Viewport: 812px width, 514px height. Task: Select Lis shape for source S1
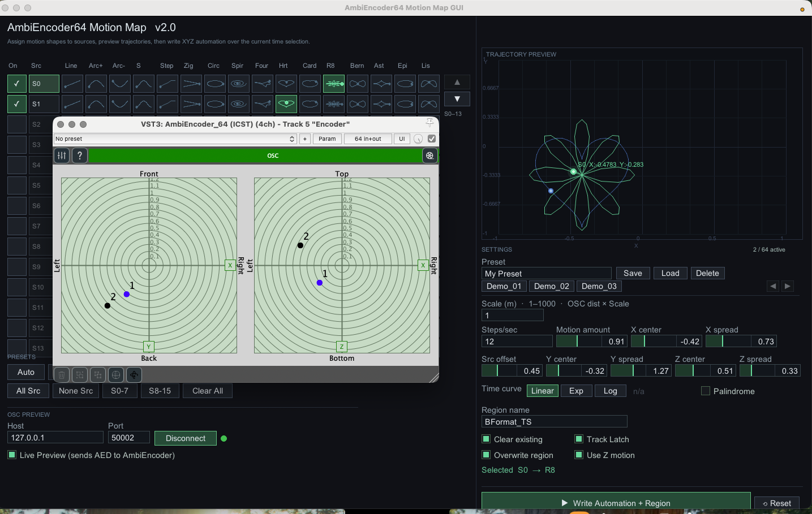tap(429, 104)
